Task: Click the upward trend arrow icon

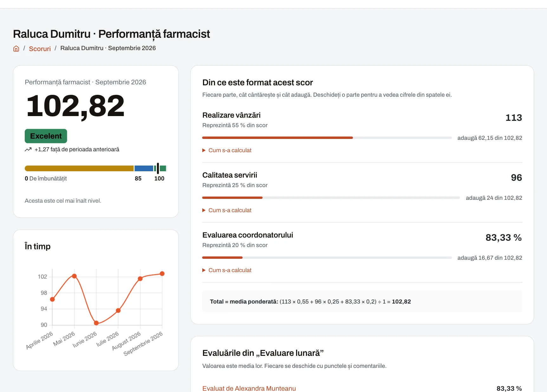Action: coord(28,149)
